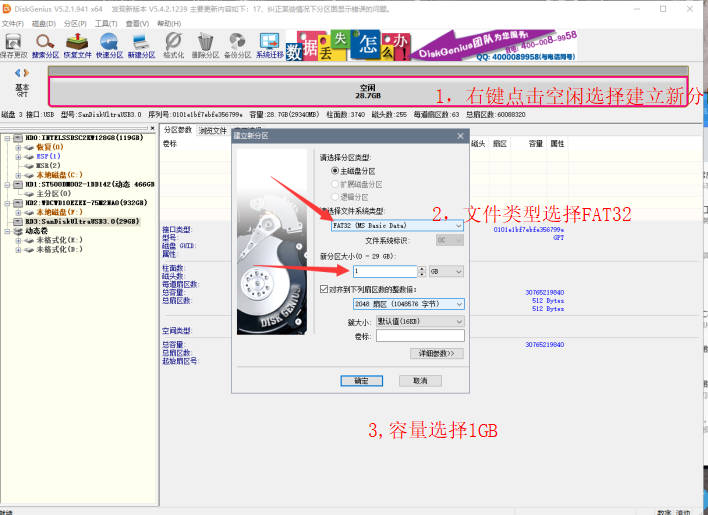Click the DiskGenius logo in the title bar
This screenshot has height=515, width=708.
click(6, 9)
